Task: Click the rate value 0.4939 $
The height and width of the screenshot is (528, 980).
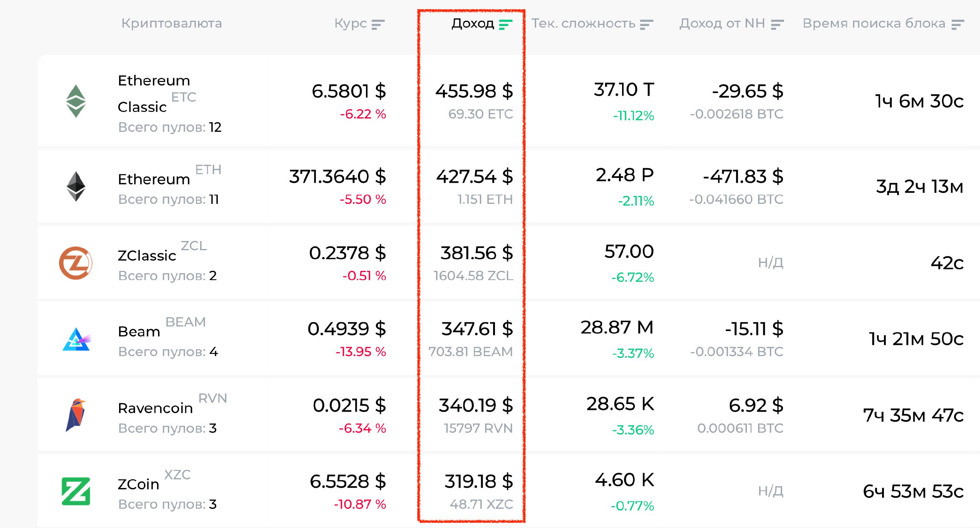Action: [347, 329]
